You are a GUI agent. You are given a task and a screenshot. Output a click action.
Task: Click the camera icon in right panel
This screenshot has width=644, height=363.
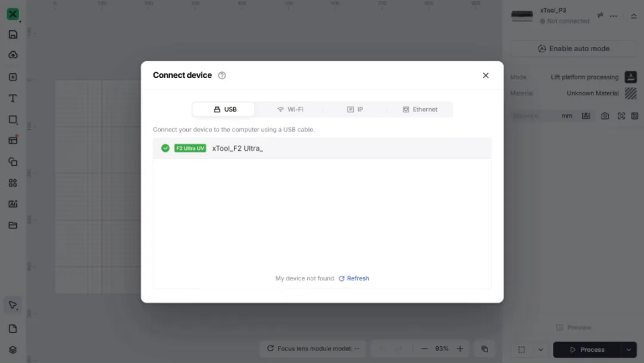point(605,116)
